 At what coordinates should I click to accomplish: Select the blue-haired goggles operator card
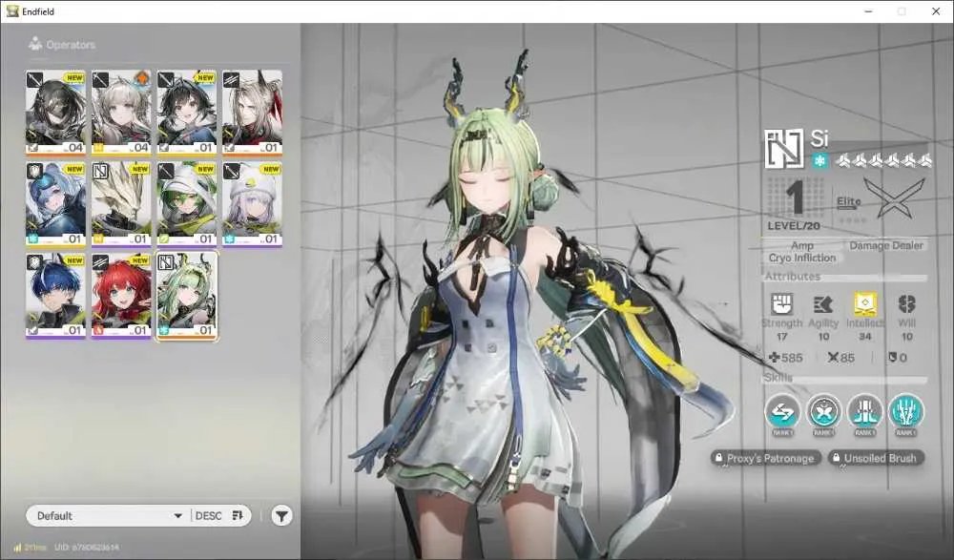(55, 204)
